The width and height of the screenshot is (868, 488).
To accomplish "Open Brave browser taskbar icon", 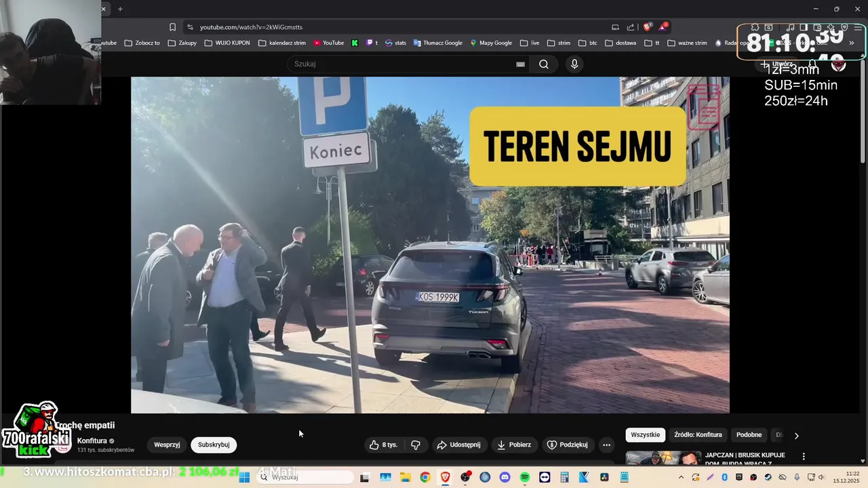I will coord(446,477).
